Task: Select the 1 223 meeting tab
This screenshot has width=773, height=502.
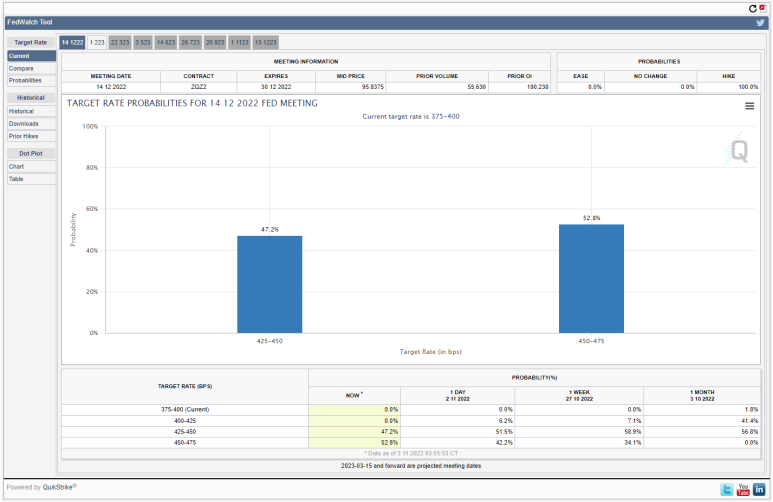Action: click(x=97, y=42)
